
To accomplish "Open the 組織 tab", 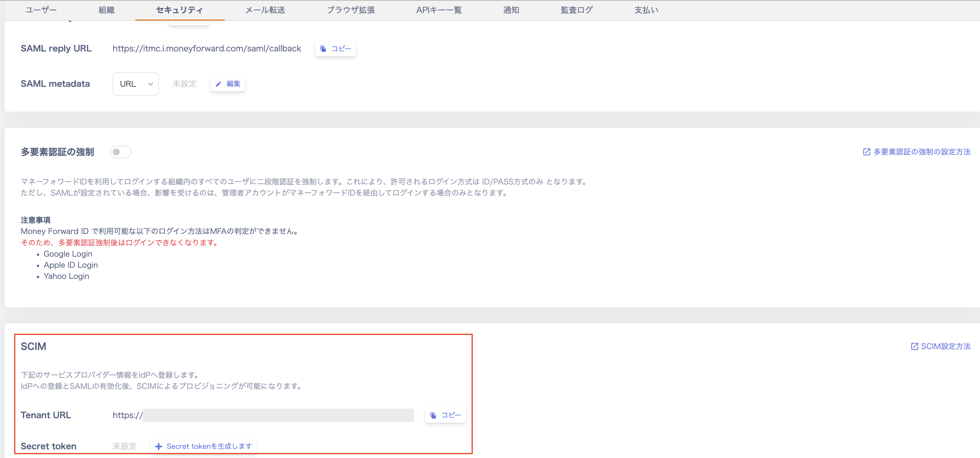I will pos(107,10).
